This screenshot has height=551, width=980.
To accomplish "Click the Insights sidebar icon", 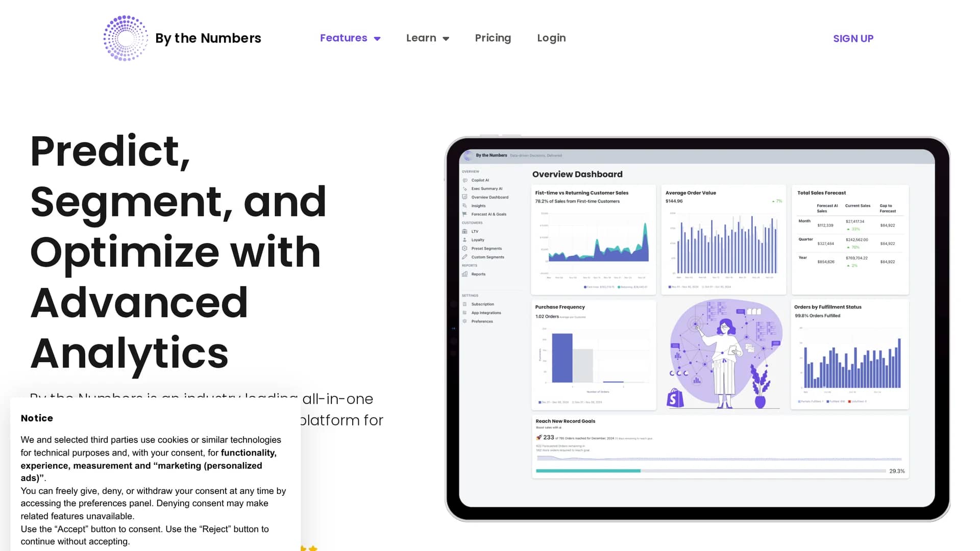I will point(465,206).
